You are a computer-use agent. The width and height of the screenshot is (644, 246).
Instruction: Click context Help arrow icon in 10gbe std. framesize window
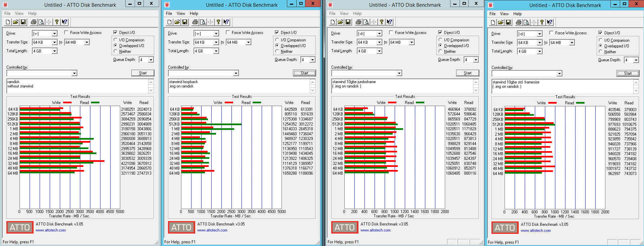[550, 22]
